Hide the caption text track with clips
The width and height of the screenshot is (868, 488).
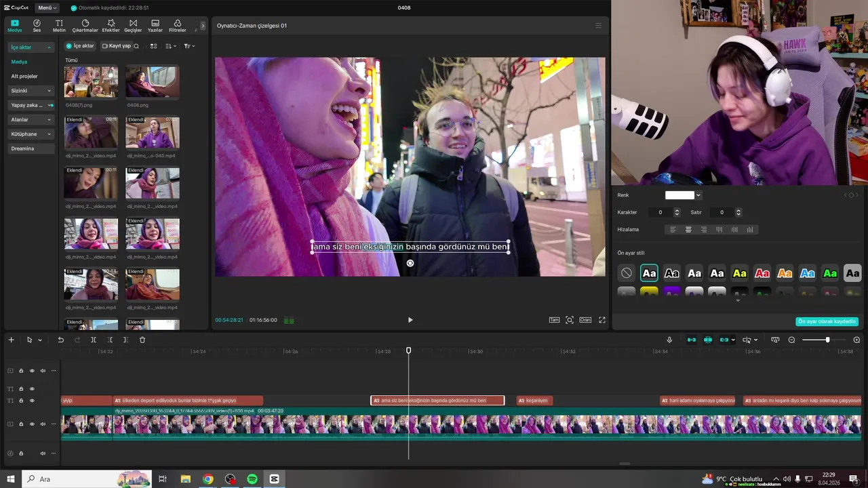[x=32, y=401]
